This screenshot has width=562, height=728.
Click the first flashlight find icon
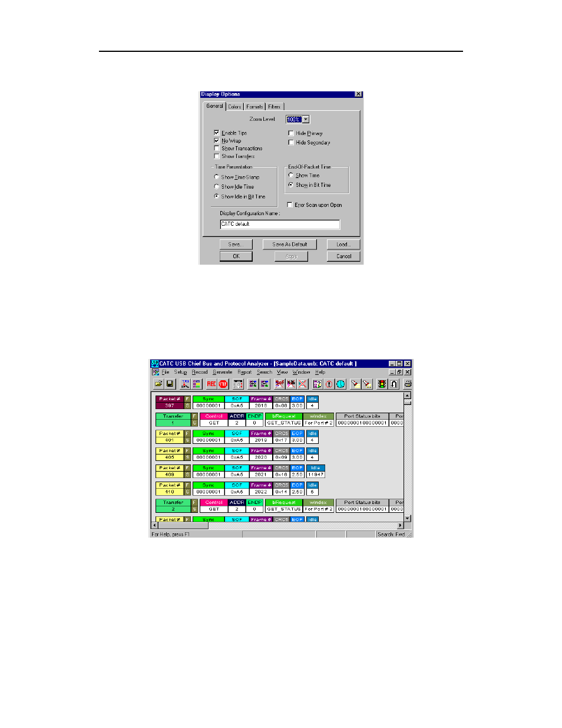355,384
